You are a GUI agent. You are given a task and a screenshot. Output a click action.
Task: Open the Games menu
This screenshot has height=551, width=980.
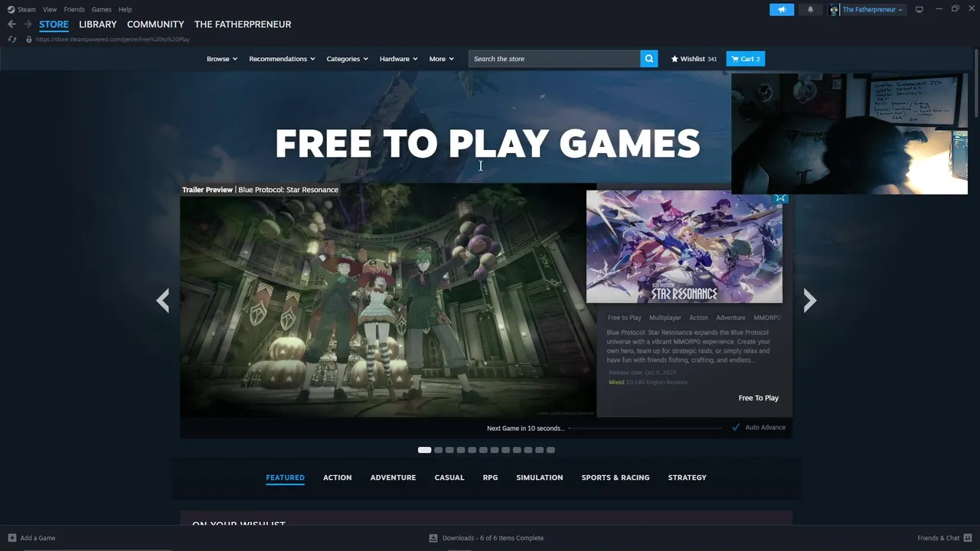101,9
